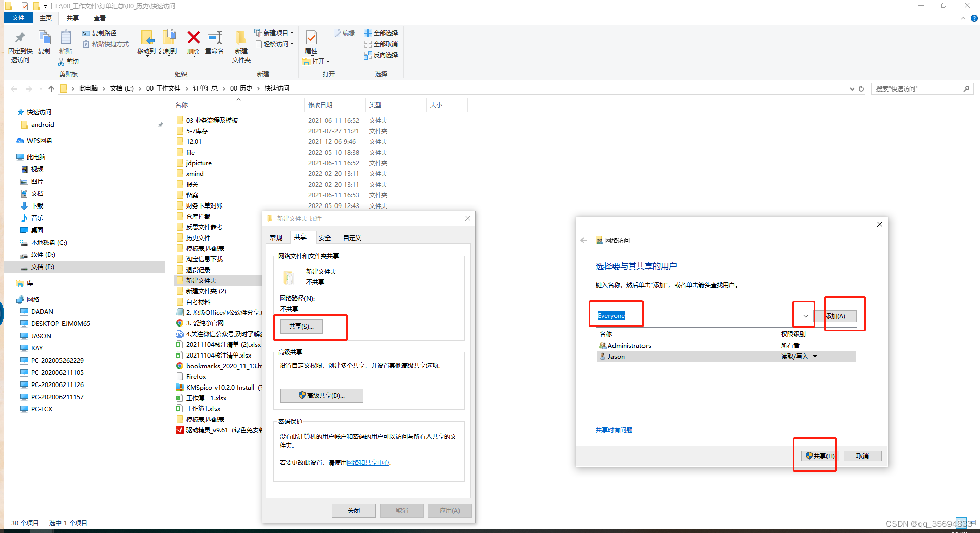This screenshot has width=980, height=533.
Task: Open Network and Sharing Center link
Action: tap(368, 463)
